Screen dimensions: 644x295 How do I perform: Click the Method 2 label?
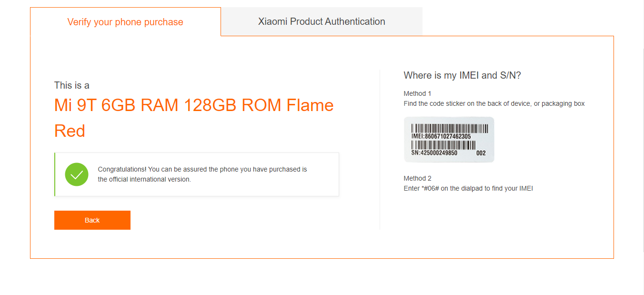click(417, 178)
